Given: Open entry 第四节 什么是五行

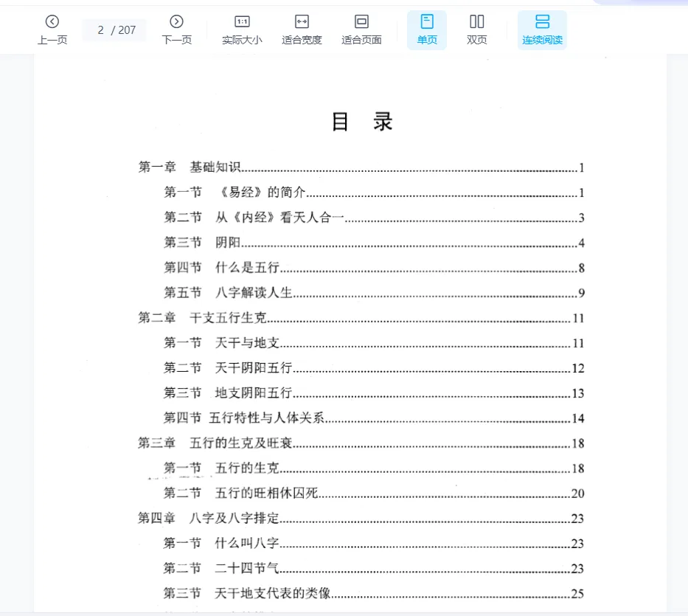Looking at the screenshot, I should click(x=374, y=267).
